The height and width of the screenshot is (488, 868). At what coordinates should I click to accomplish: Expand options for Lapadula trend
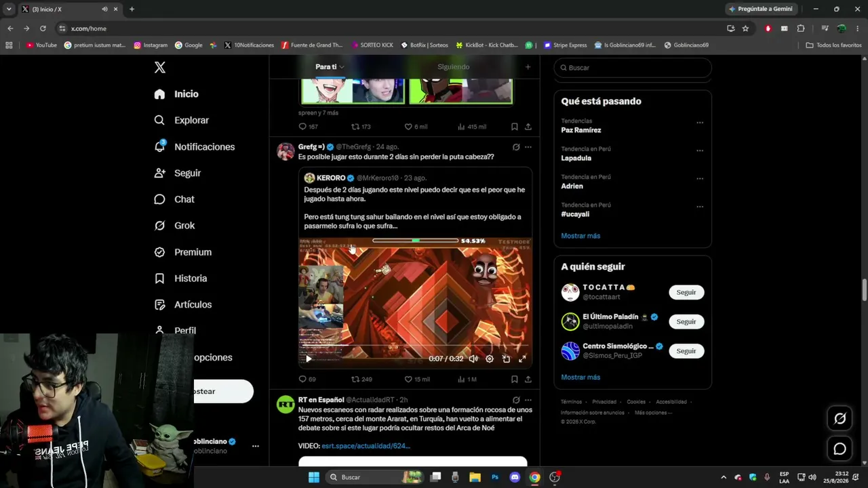pos(700,150)
